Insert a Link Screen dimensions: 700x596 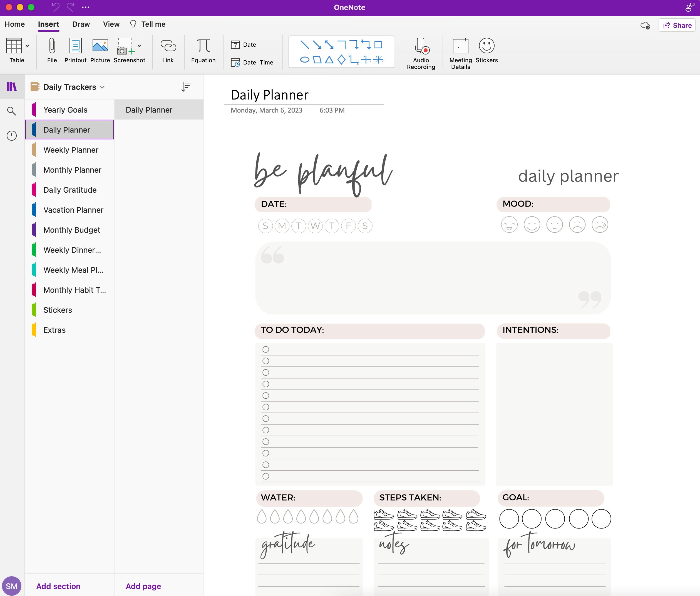[168, 51]
